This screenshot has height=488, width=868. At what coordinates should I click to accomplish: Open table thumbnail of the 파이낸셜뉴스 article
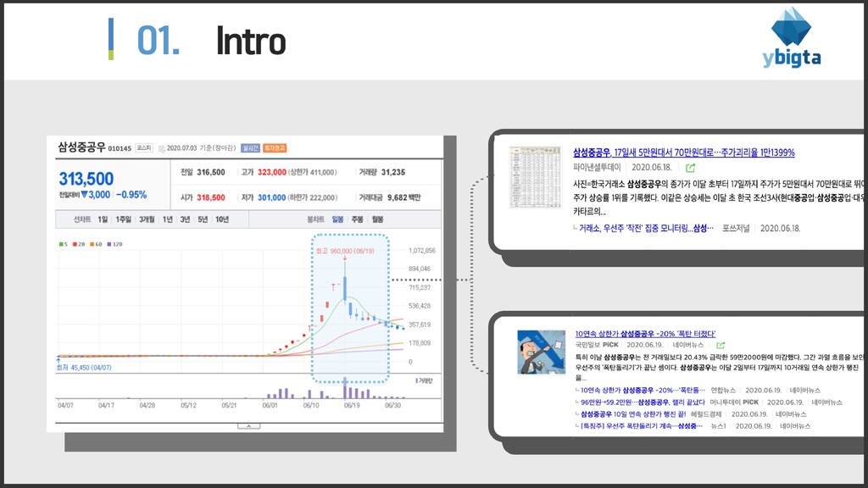(x=536, y=177)
